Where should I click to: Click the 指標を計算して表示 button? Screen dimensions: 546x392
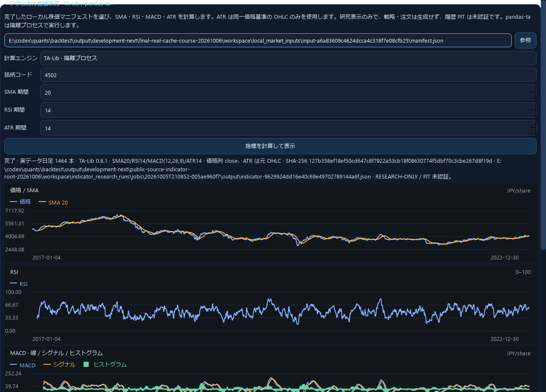tap(270, 146)
